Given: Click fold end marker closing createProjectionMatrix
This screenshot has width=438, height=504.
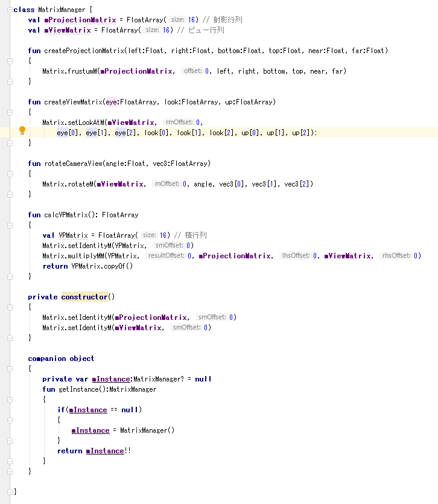Looking at the screenshot, I should click(x=10, y=81).
